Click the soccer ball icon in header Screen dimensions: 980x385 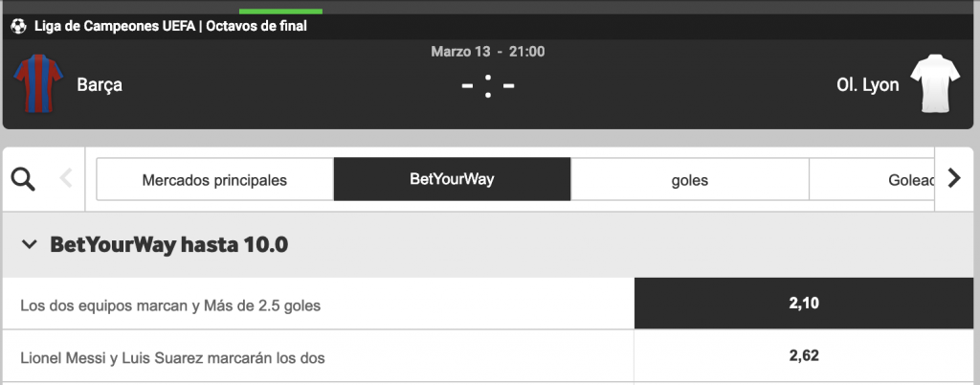(19, 27)
